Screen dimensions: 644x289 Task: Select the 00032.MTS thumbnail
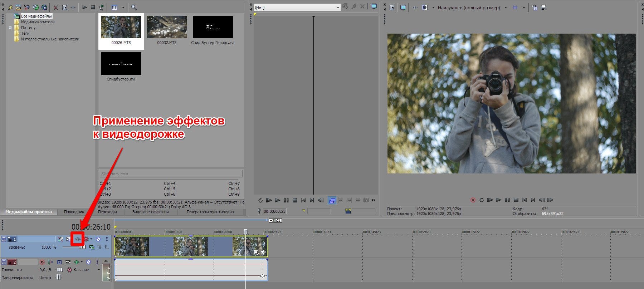pos(167,27)
